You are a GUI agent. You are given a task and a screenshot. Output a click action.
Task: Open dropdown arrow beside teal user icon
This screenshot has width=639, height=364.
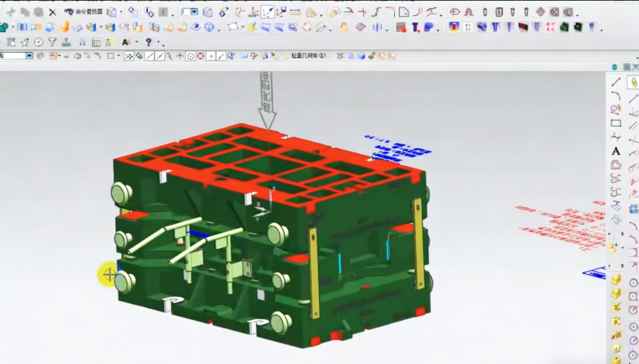click(13, 27)
